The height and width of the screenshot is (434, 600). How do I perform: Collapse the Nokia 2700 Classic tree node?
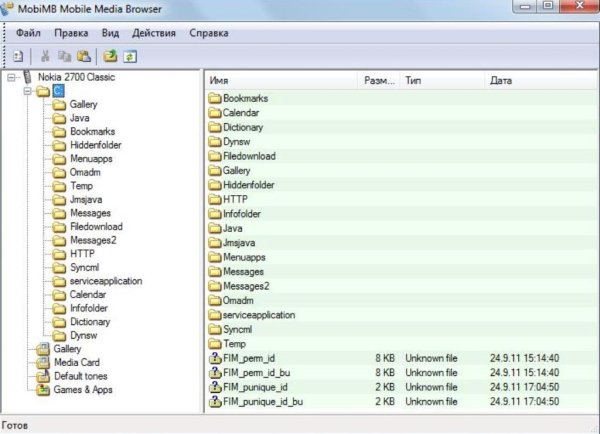point(11,77)
